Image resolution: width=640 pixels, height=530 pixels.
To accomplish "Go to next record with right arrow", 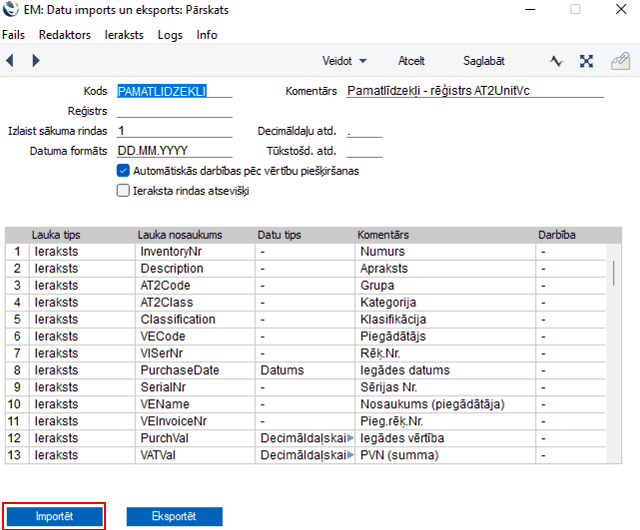I will coord(36,61).
